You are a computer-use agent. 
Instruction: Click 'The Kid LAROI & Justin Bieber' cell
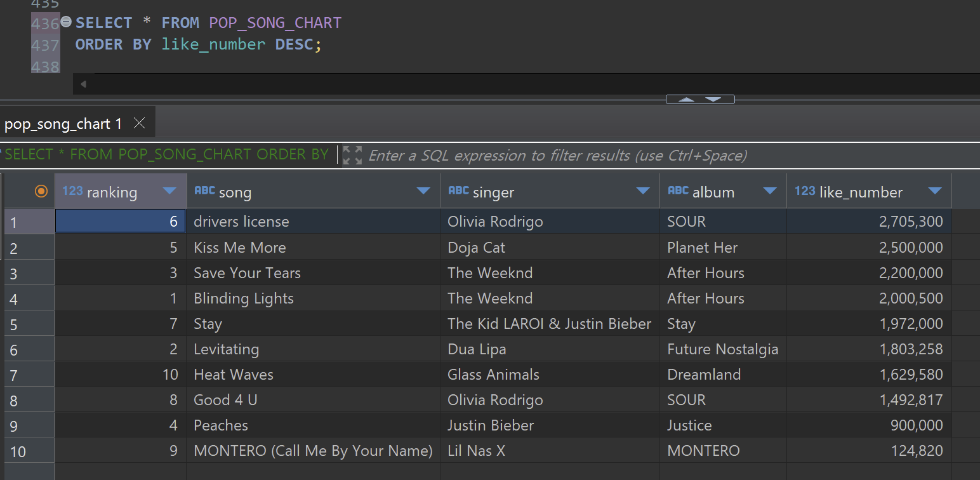coord(550,323)
